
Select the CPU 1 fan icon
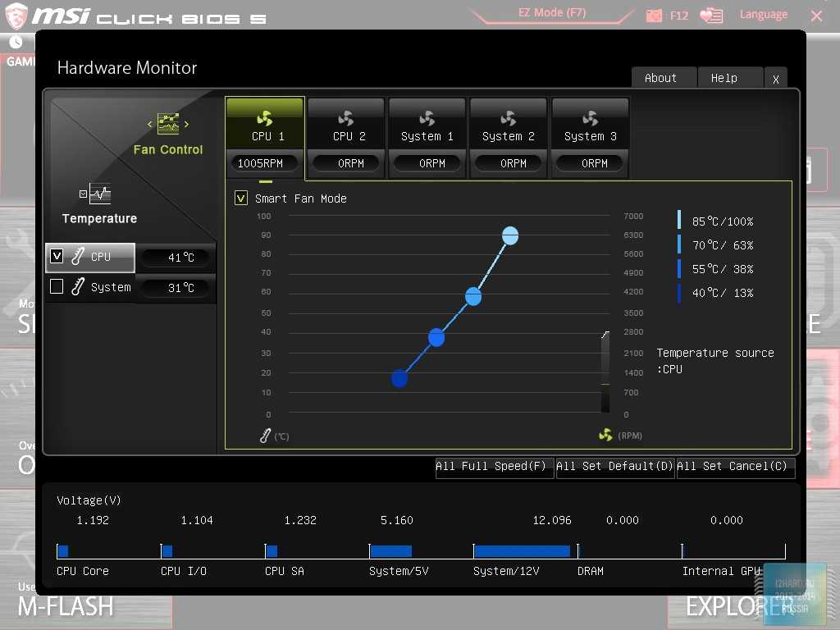click(x=264, y=118)
